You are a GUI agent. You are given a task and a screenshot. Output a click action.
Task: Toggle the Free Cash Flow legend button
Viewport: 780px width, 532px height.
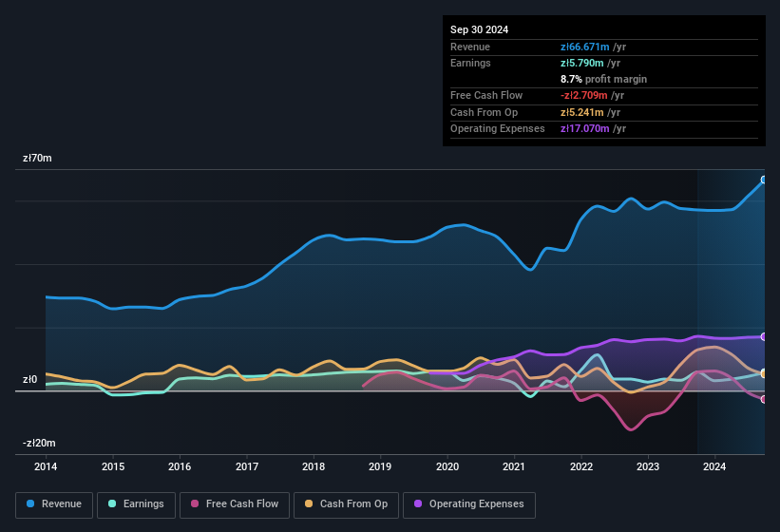pyautogui.click(x=235, y=504)
